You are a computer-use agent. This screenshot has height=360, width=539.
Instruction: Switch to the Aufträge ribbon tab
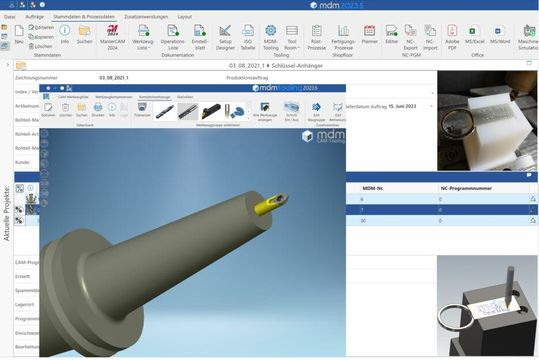tap(35, 17)
